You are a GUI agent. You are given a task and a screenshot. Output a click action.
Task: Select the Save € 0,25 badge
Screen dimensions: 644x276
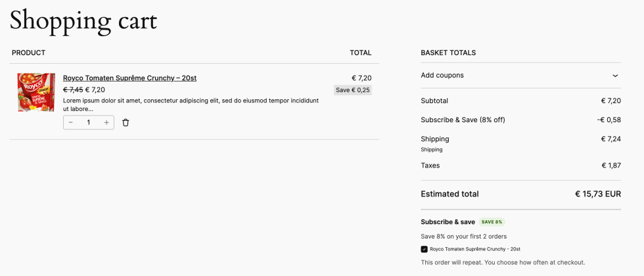click(353, 91)
